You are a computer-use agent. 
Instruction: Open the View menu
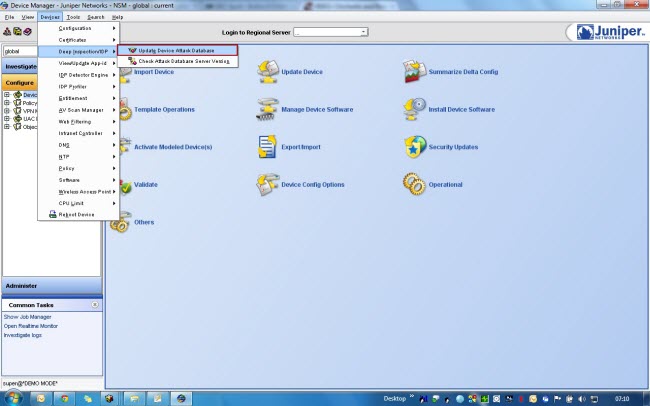coord(28,17)
